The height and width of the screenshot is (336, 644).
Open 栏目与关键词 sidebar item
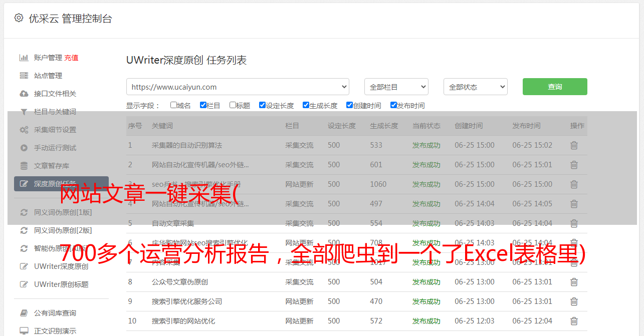click(55, 112)
